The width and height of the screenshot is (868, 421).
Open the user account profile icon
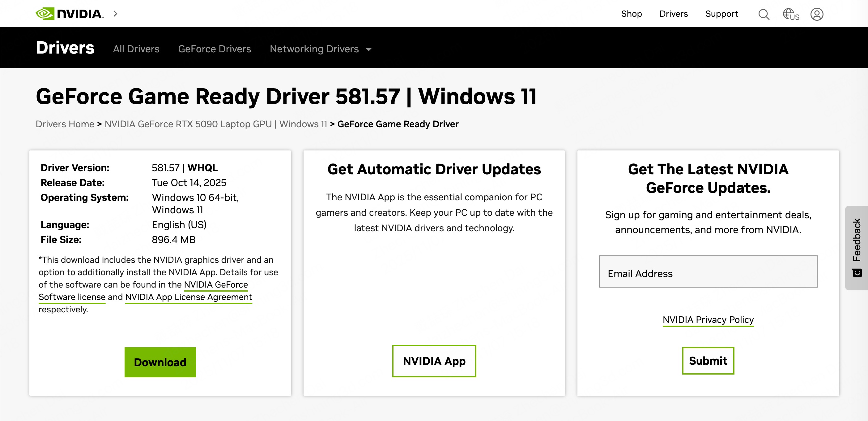817,14
